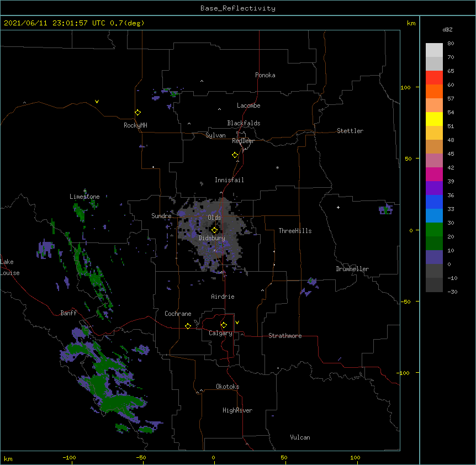This screenshot has width=476, height=465.
Task: Select the Lacombe city label
Action: click(248, 105)
